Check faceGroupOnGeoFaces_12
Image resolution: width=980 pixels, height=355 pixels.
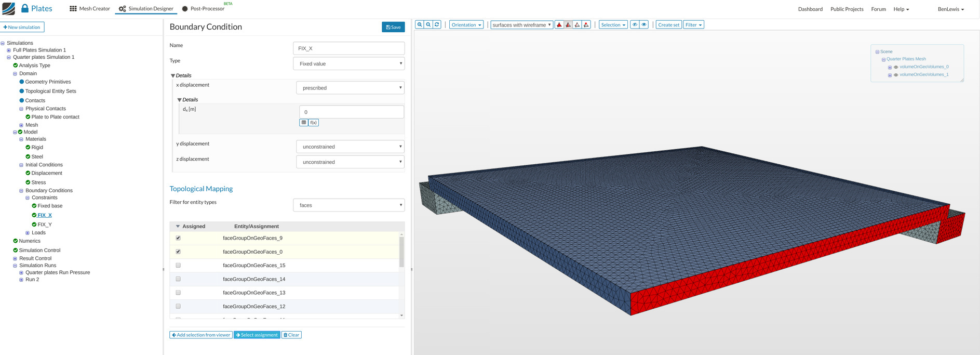click(x=178, y=306)
